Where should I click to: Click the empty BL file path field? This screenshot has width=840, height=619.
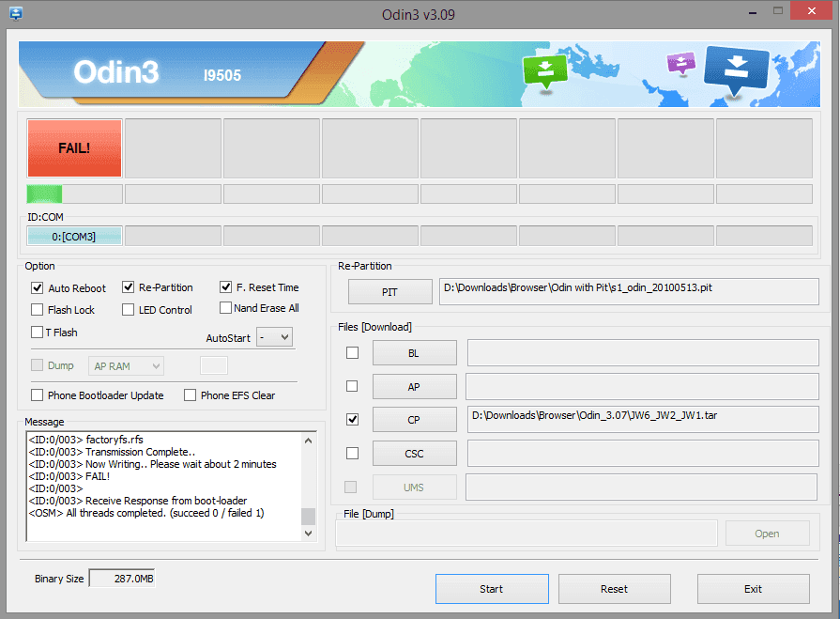click(x=643, y=352)
